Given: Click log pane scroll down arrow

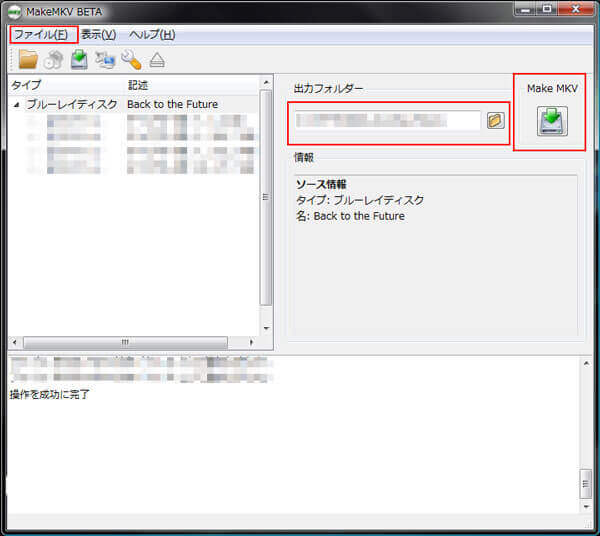Looking at the screenshot, I should pos(586,507).
